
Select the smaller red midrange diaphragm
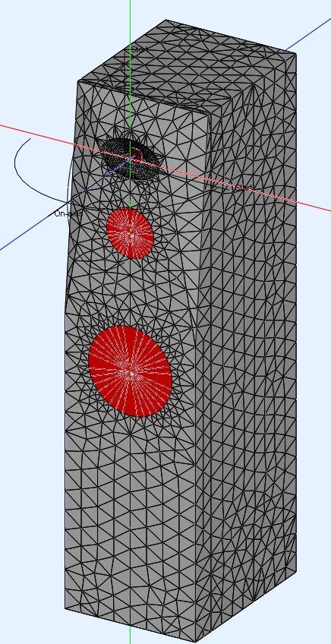coord(130,233)
